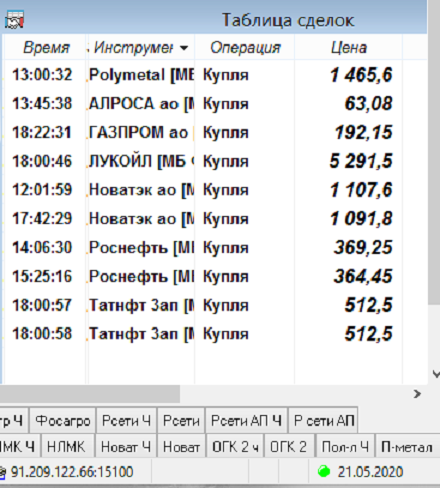
Task: Switch to the ОГК 2 tab
Action: click(288, 447)
